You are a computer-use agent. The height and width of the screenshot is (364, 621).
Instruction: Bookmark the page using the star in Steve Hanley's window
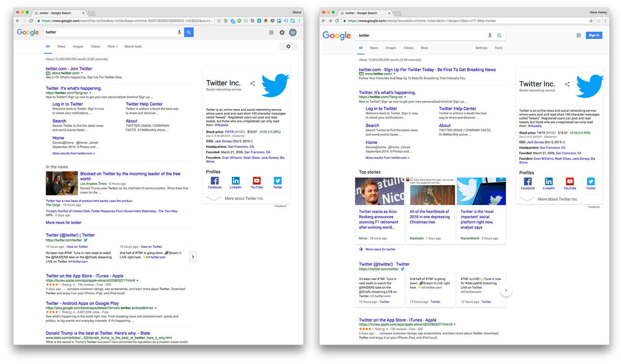tap(591, 21)
